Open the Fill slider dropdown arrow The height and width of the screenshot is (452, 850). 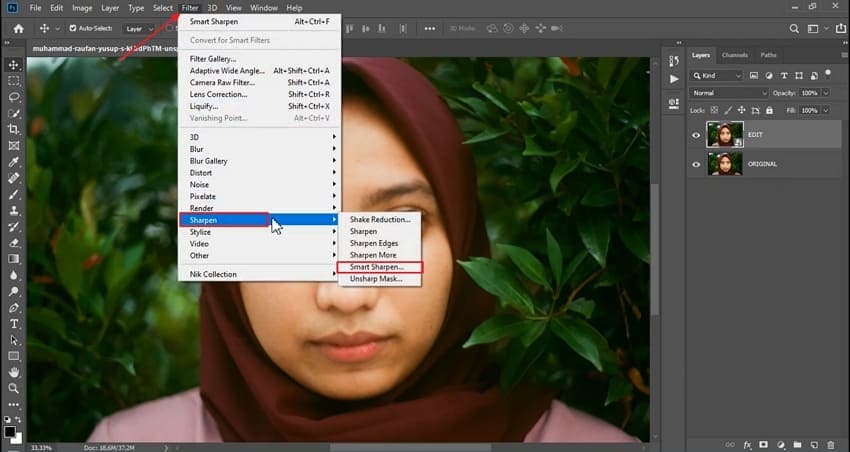tap(826, 111)
